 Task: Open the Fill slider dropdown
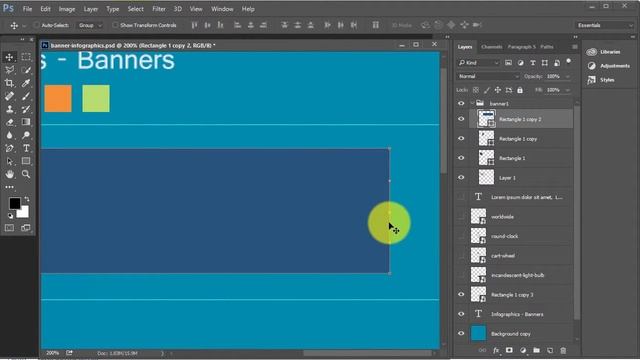[567, 90]
